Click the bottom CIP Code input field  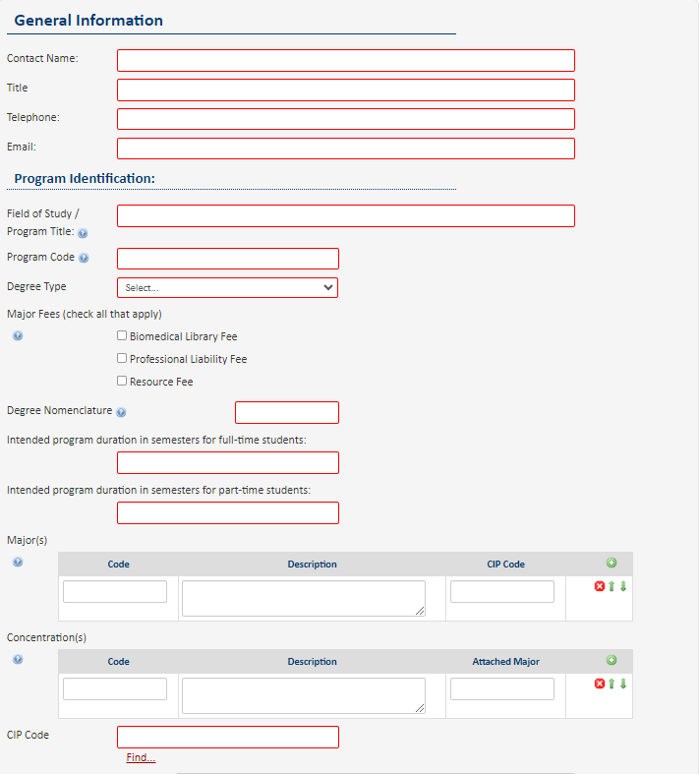coord(228,737)
